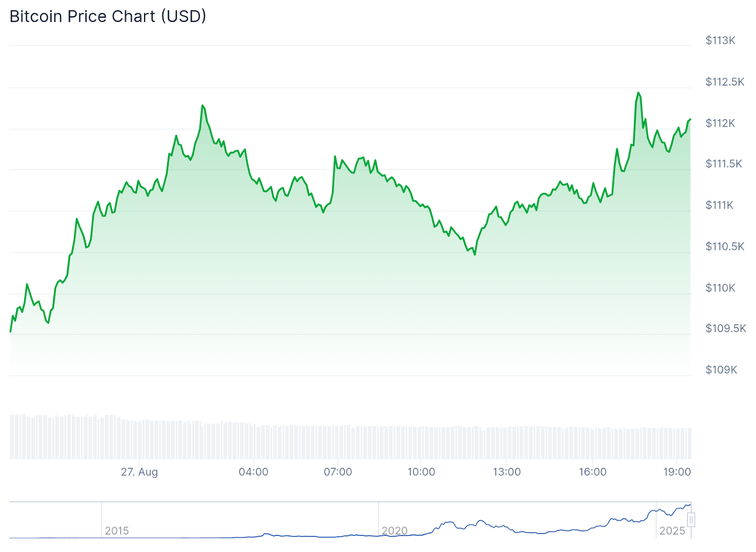Jump to 2015 in the navigator
756x552 pixels.
pos(117,531)
